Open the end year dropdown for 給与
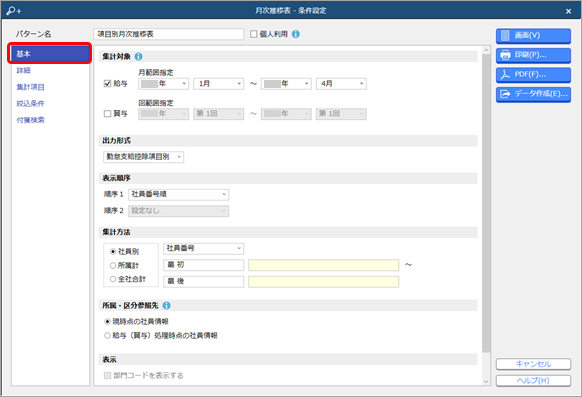The width and height of the screenshot is (582, 397). point(286,84)
